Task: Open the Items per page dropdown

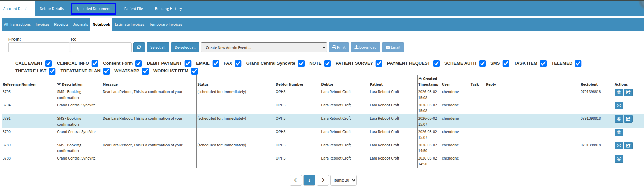Action: pos(343,180)
